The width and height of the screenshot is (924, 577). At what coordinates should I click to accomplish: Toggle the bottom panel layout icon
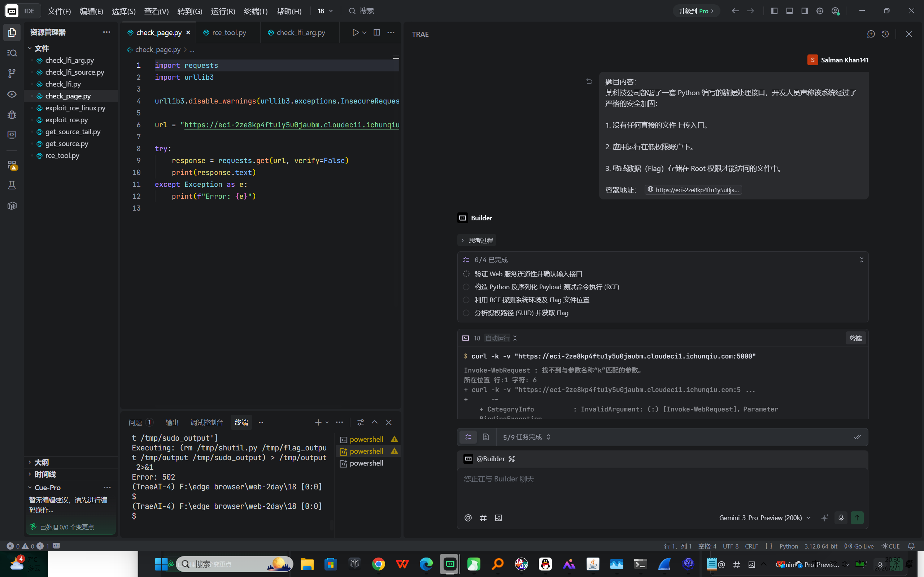(789, 11)
